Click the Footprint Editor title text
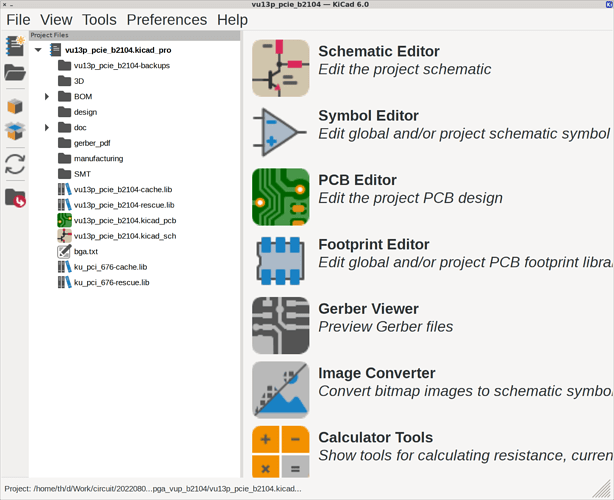 click(374, 244)
